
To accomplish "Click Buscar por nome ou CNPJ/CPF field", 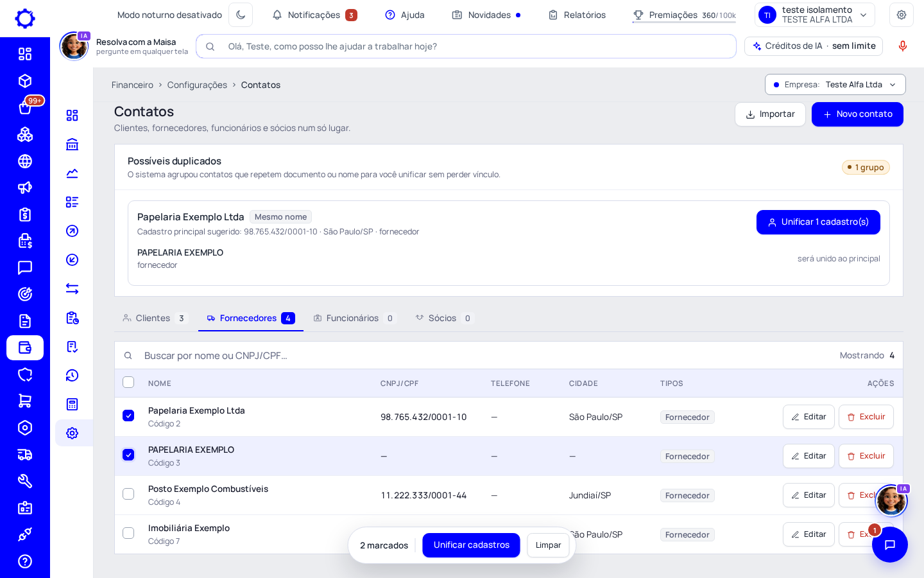I will (475, 355).
